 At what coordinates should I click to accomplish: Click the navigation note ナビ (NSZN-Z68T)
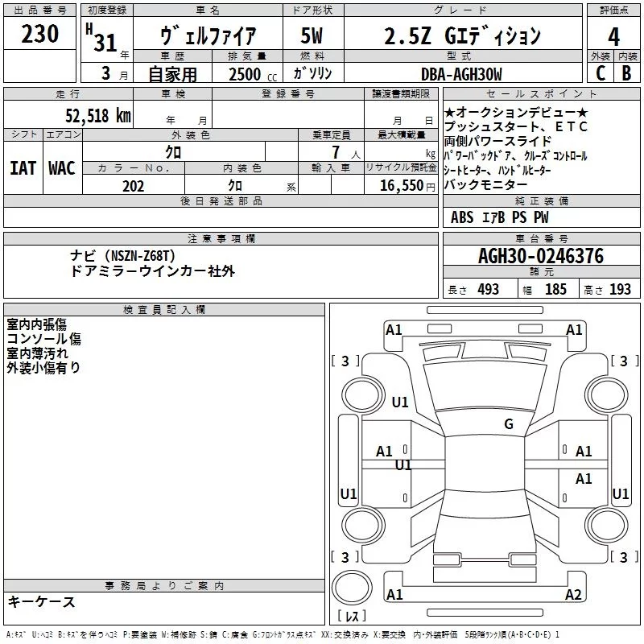click(x=122, y=256)
